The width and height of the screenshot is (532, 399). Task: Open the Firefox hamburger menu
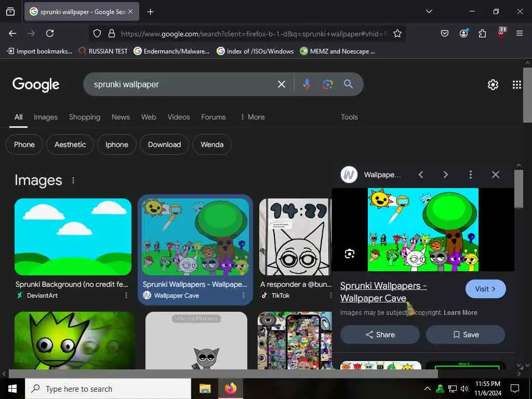tap(519, 33)
